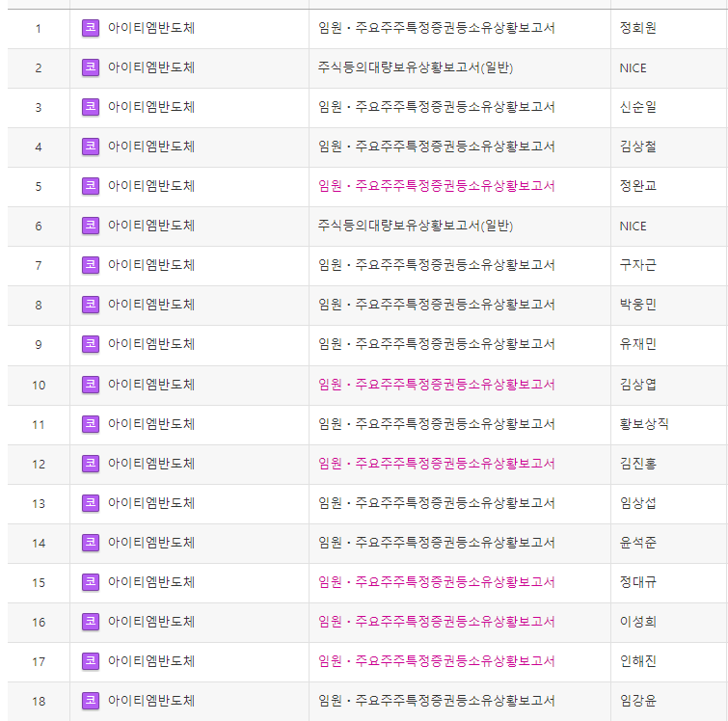Image resolution: width=728 pixels, height=721 pixels.
Task: Click the KOSDAQ icon in row 15
Action: [x=91, y=581]
